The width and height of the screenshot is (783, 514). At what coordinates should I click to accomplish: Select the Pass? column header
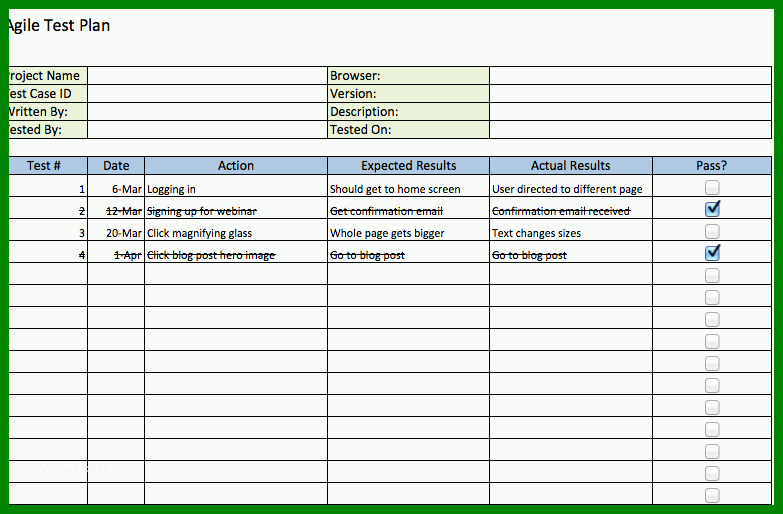click(712, 165)
